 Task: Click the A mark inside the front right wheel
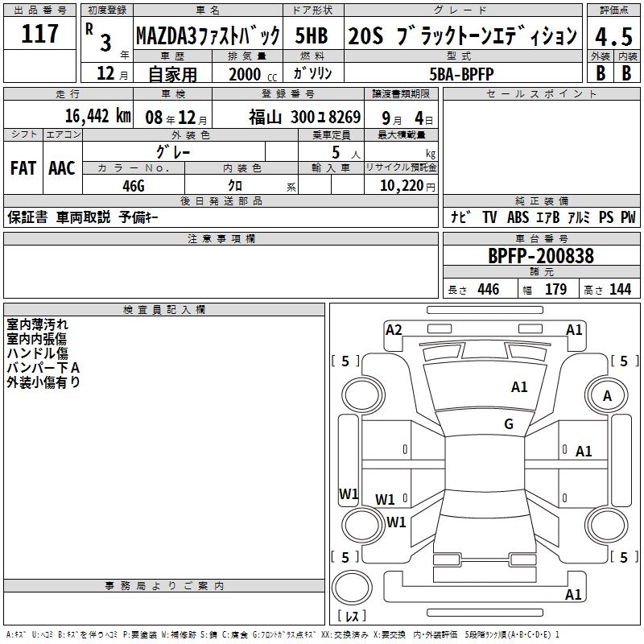[607, 396]
